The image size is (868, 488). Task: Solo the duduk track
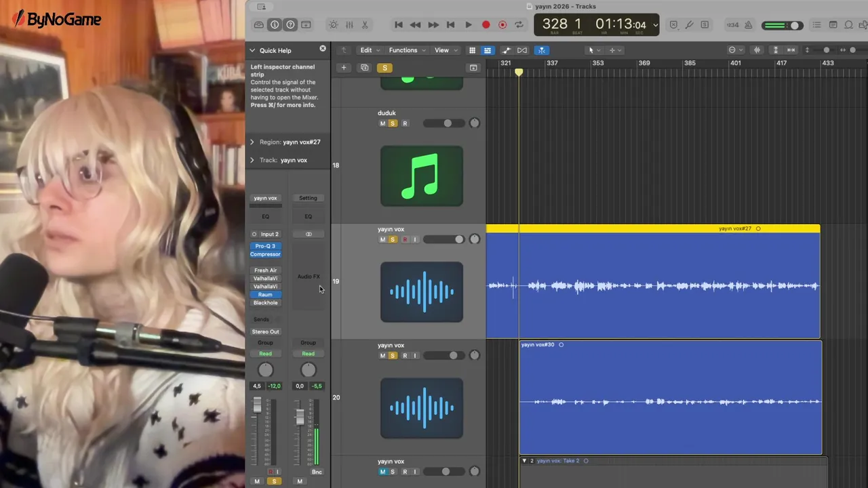[393, 123]
